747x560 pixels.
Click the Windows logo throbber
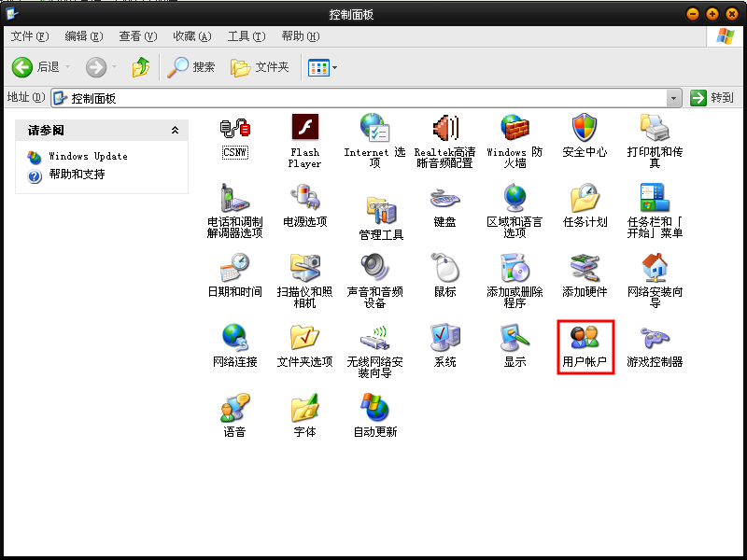coord(726,36)
